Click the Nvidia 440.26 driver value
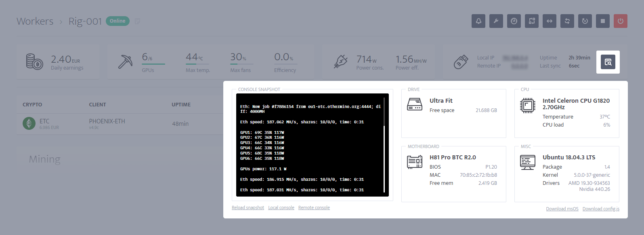 (595, 189)
